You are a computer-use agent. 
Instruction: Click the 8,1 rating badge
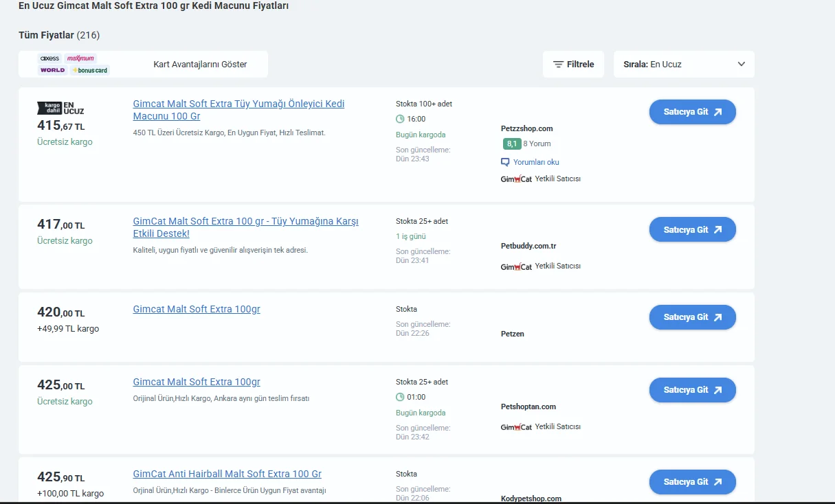pyautogui.click(x=511, y=144)
